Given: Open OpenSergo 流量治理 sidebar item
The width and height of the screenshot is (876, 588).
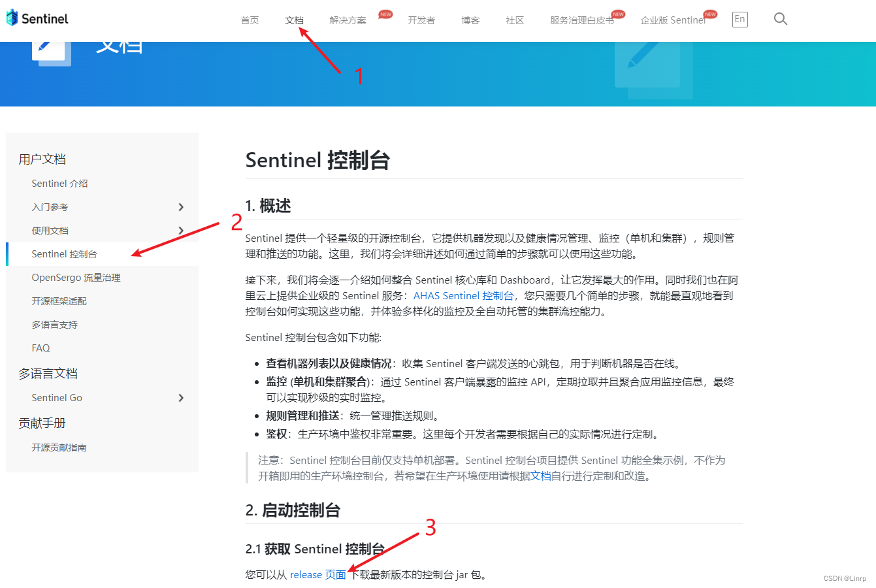Looking at the screenshot, I should [76, 278].
